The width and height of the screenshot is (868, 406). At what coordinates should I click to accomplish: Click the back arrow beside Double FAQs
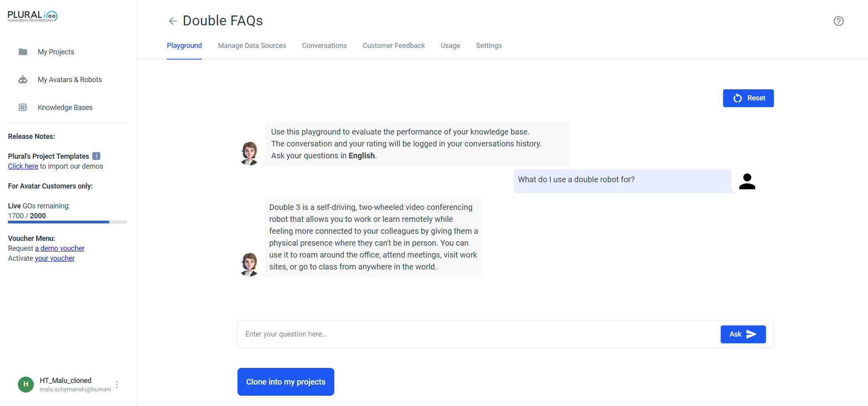coord(173,21)
